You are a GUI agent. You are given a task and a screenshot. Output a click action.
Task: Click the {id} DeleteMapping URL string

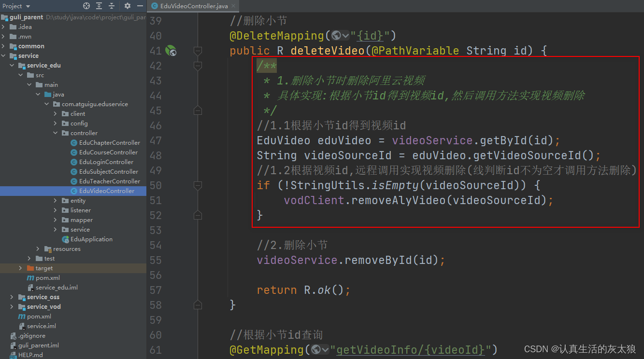(370, 35)
